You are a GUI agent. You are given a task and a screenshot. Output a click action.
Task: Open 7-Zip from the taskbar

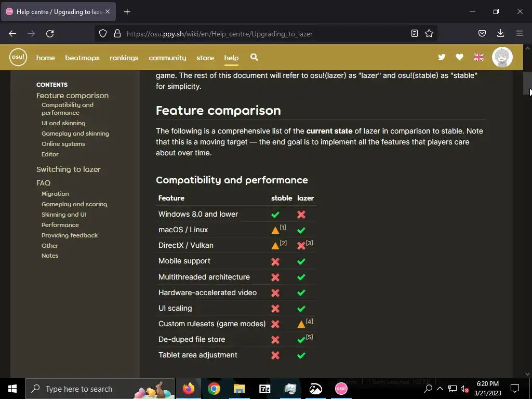tap(264, 389)
